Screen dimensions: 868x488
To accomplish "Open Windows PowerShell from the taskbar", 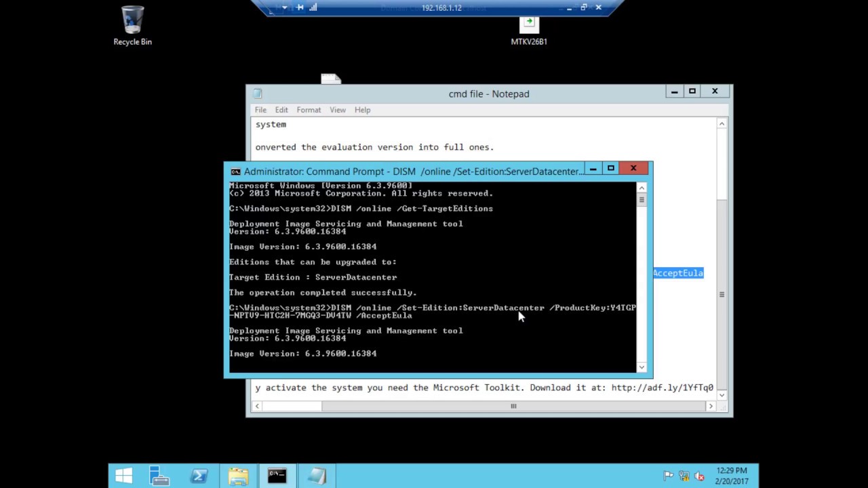I will [x=199, y=476].
